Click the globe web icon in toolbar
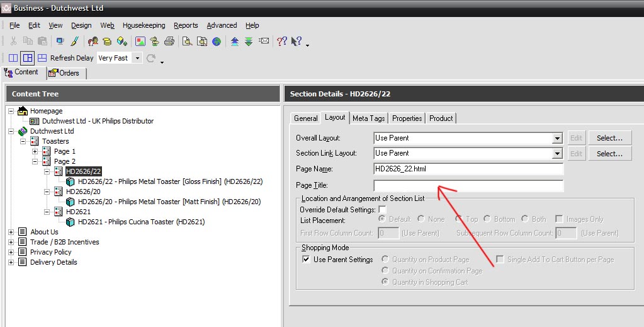 (217, 42)
